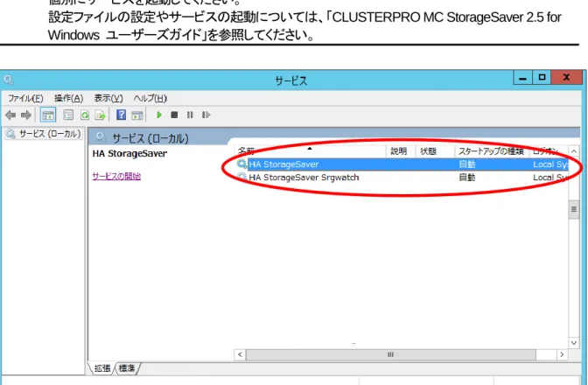
Task: Switch to the 標準 tab
Action: [127, 368]
